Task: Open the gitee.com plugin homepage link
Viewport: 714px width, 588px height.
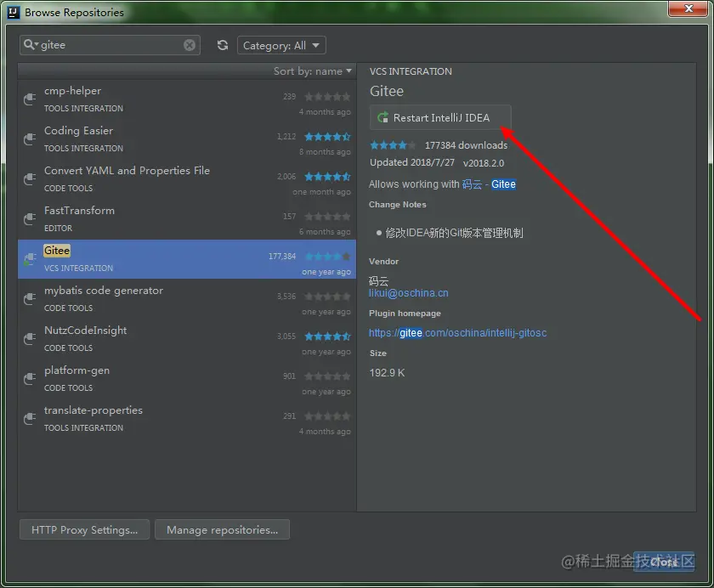Action: click(x=457, y=333)
